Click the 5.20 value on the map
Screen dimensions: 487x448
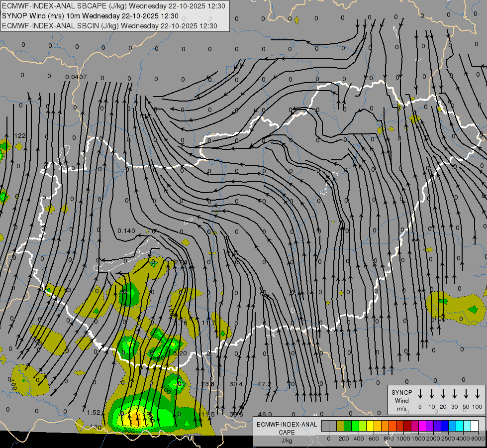[x=180, y=353]
